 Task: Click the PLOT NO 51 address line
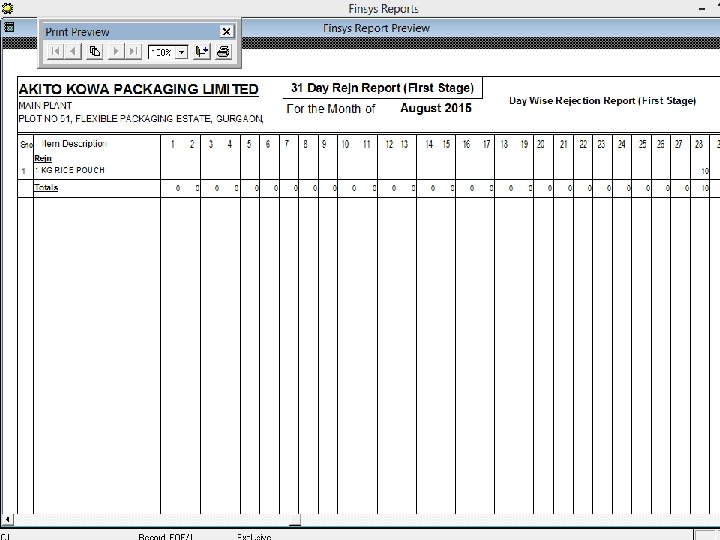pos(141,118)
